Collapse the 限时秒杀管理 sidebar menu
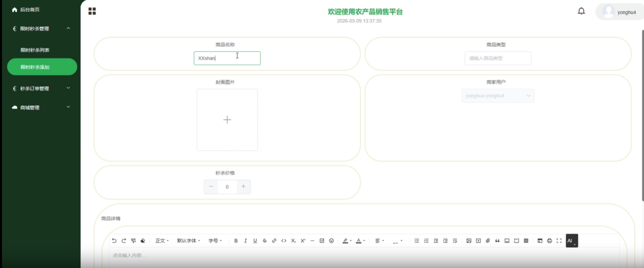Viewport: 644px width, 268px height. click(40, 29)
